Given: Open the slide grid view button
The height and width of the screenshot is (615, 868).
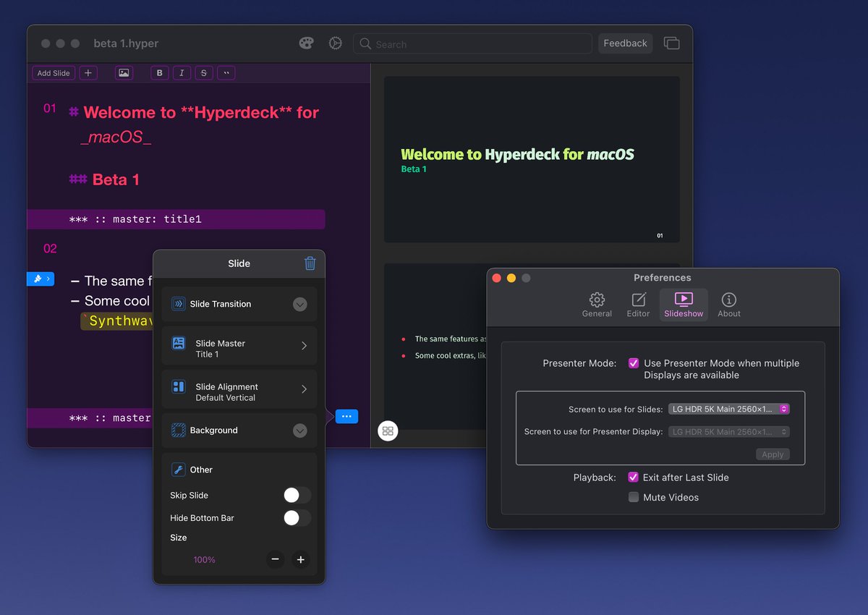Looking at the screenshot, I should (388, 431).
